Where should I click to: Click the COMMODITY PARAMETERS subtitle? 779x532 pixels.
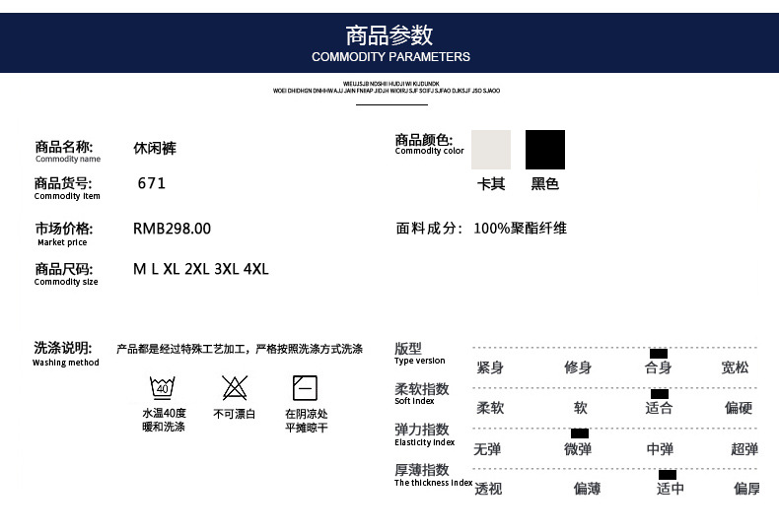(390, 57)
